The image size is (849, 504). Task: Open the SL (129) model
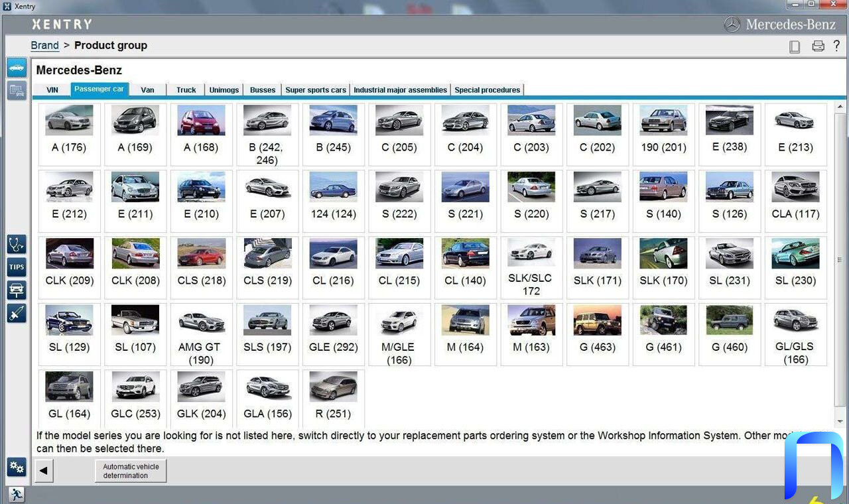click(69, 334)
